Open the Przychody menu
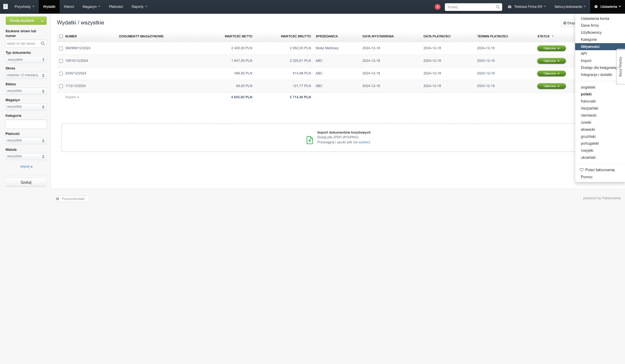Image resolution: width=625 pixels, height=364 pixels. point(24,7)
